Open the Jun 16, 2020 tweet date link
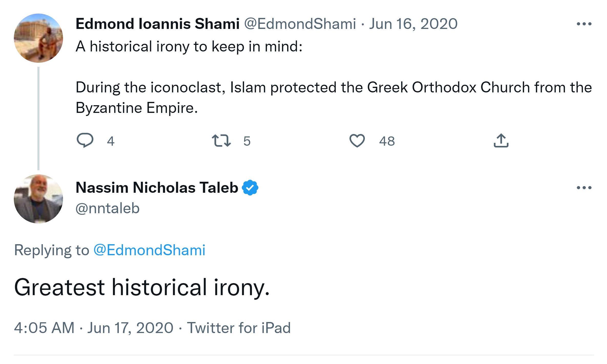 click(413, 24)
